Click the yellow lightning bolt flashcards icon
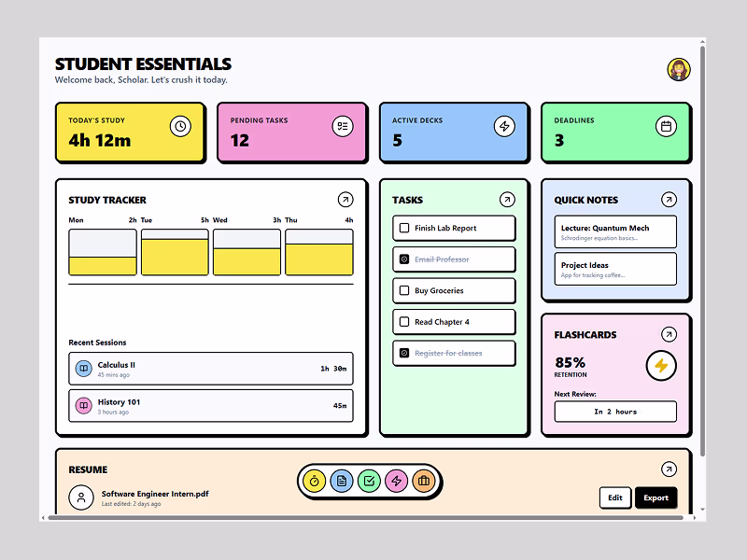Image resolution: width=747 pixels, height=560 pixels. pyautogui.click(x=661, y=366)
